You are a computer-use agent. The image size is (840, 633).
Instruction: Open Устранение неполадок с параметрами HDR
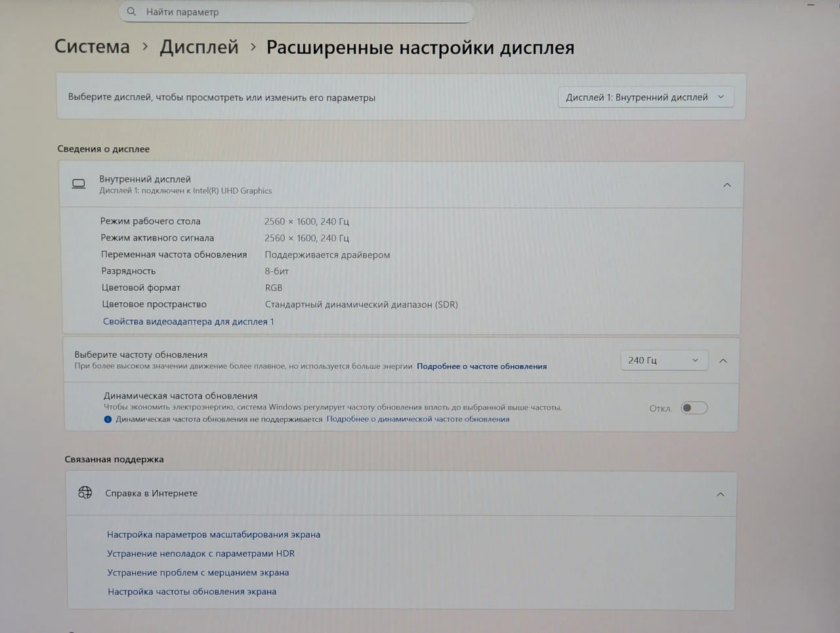(201, 554)
